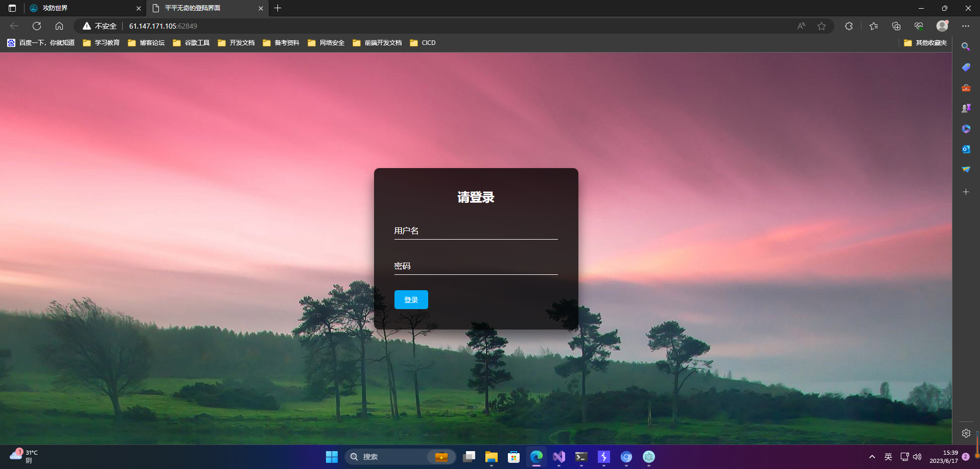Open the purple lightning app on taskbar

604,457
